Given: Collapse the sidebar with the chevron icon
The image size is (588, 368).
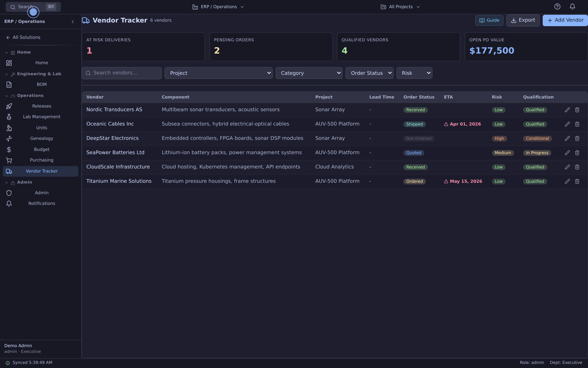Looking at the screenshot, I should (x=73, y=22).
